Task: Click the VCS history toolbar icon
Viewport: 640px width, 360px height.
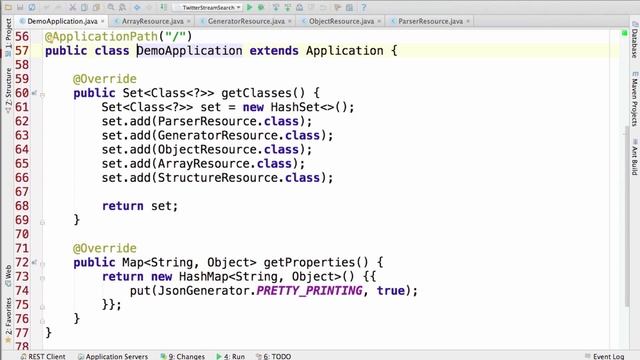Action: [x=300, y=7]
